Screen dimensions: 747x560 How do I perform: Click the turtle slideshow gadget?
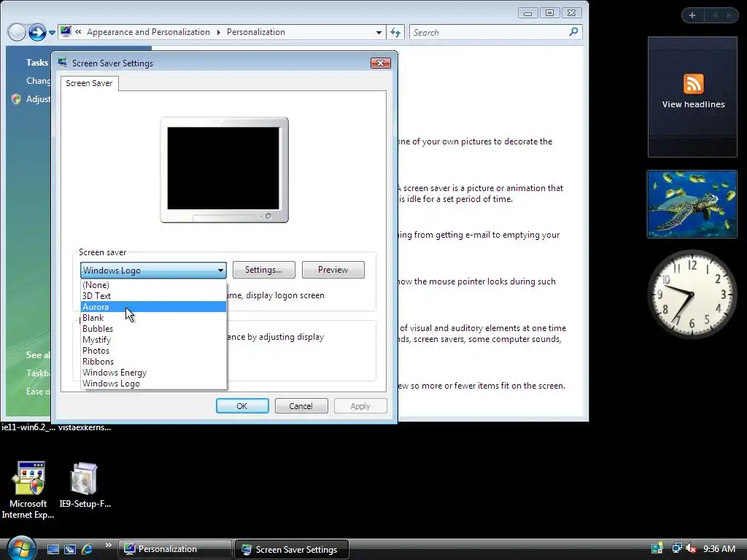coord(692,204)
